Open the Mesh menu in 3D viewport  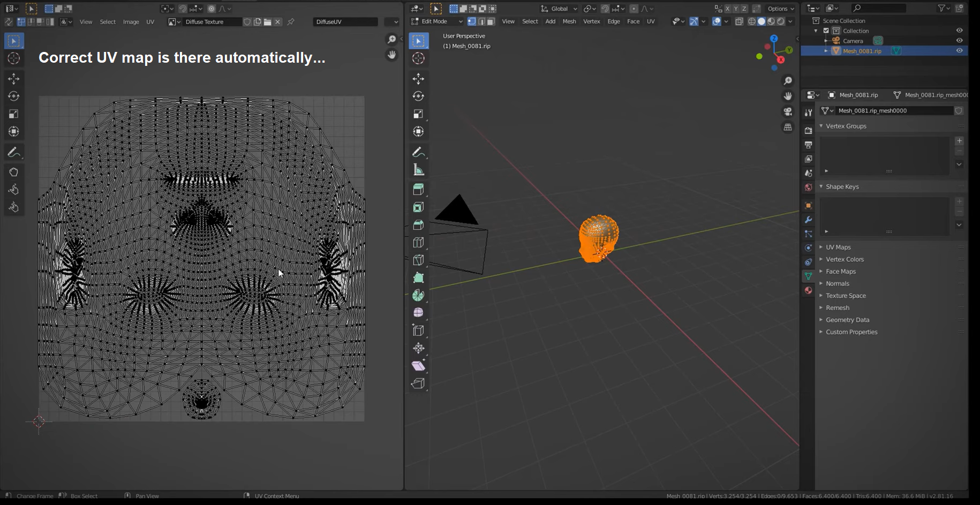(569, 21)
